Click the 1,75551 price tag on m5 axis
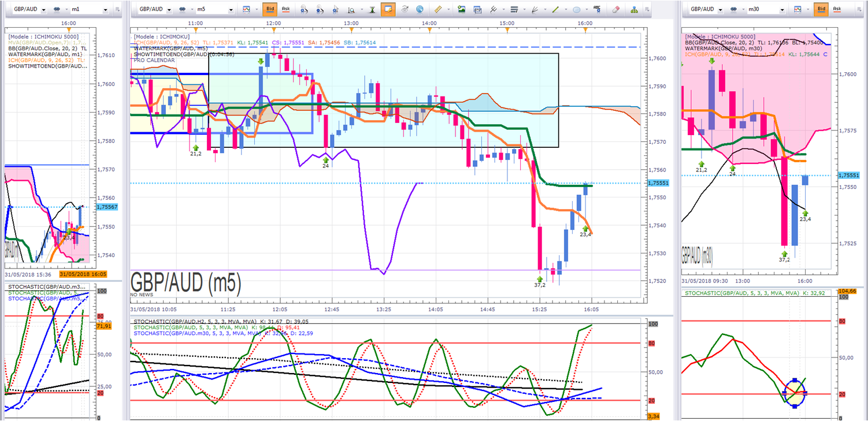868x421 pixels. tap(659, 182)
